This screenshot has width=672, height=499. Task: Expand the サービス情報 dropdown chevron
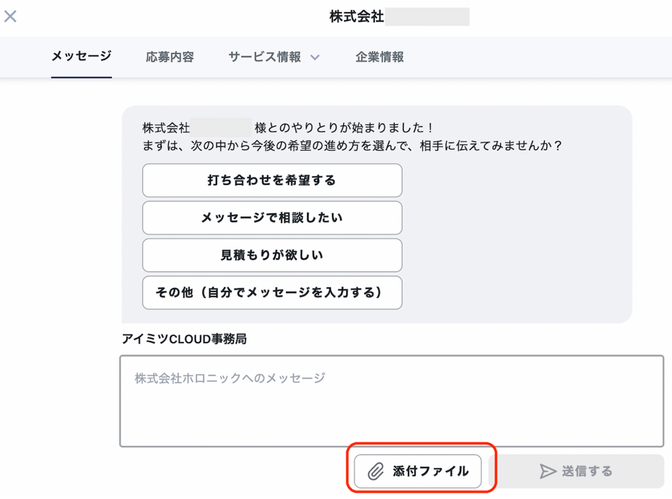tap(315, 58)
